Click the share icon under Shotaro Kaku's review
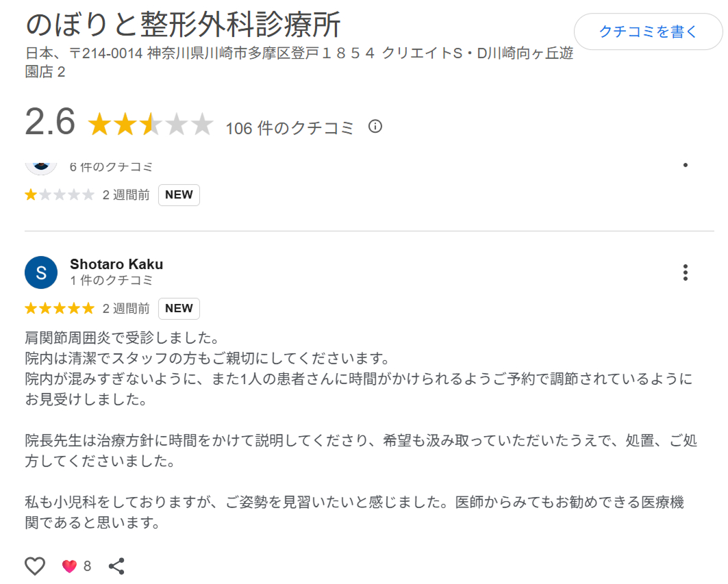The width and height of the screenshot is (728, 584). [116, 566]
